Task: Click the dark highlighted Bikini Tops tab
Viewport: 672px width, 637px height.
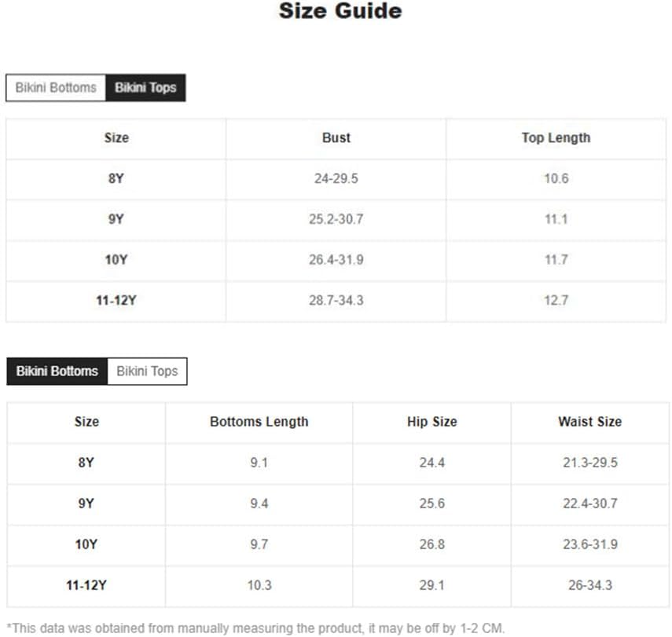Action: 145,88
